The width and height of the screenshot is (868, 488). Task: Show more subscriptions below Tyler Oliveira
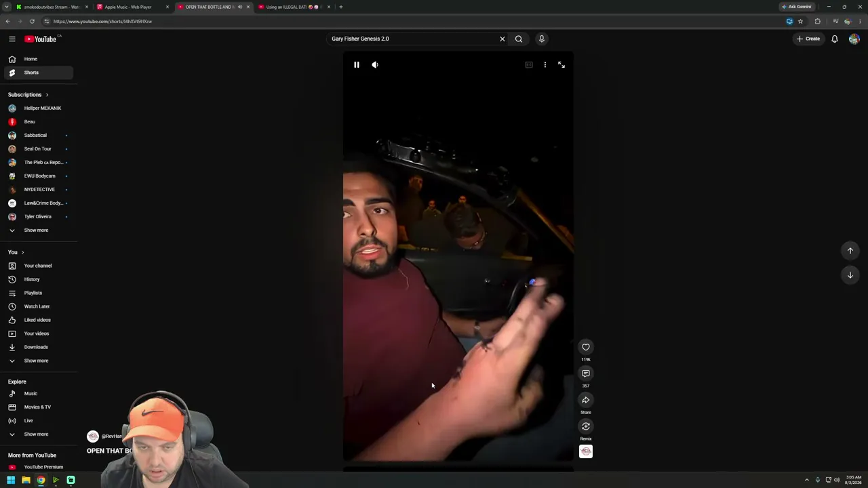pyautogui.click(x=38, y=230)
